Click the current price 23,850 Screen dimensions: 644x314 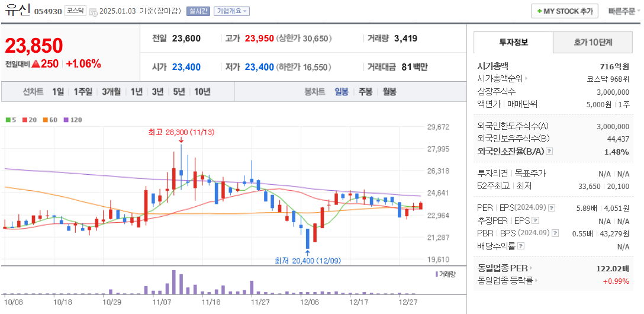(34, 45)
